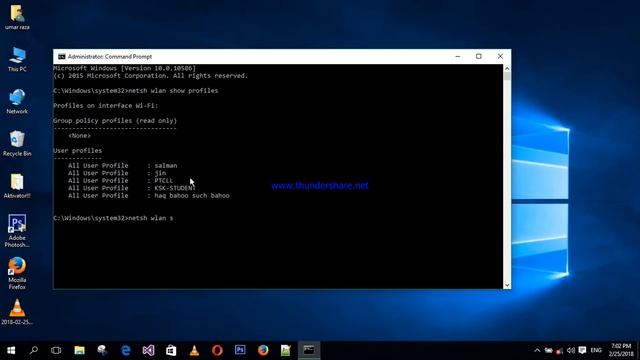Click the 'KSK-STUDENT' profile text

click(x=175, y=188)
